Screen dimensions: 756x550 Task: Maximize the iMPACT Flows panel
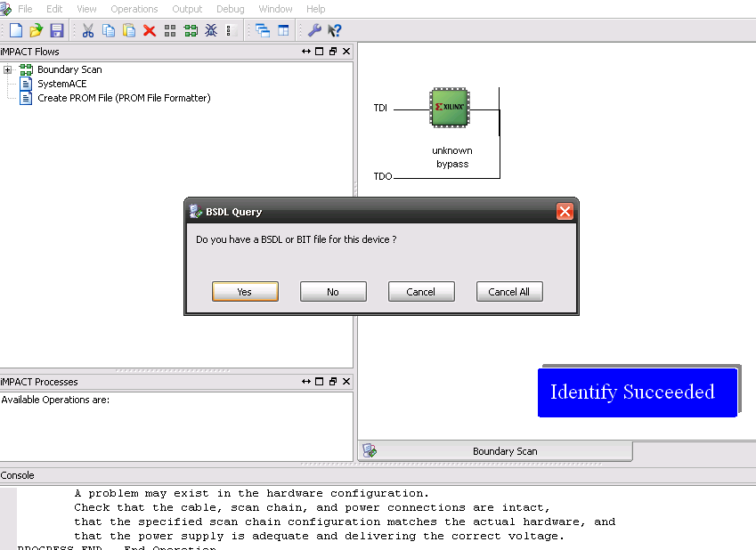pyautogui.click(x=319, y=51)
